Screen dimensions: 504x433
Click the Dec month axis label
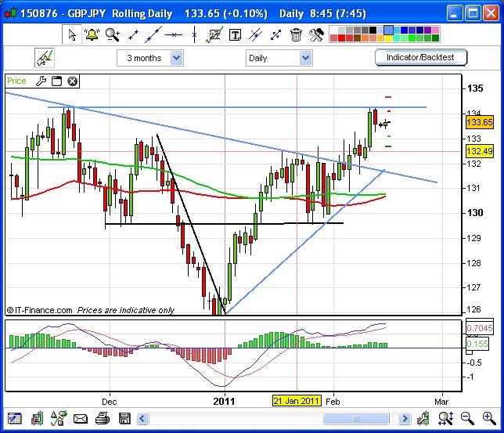tap(110, 402)
